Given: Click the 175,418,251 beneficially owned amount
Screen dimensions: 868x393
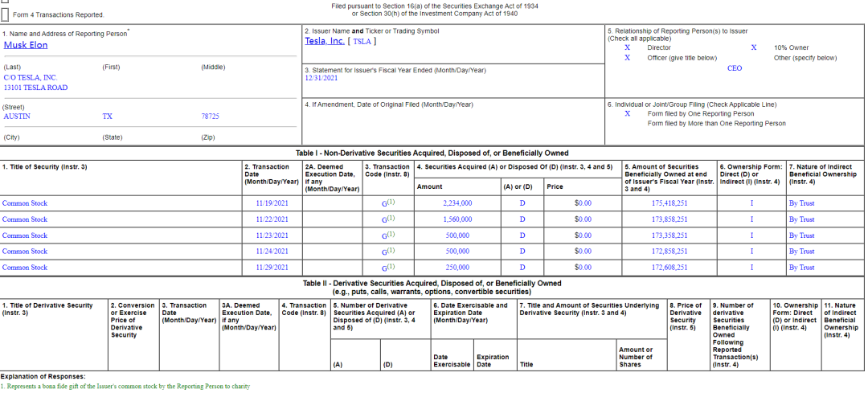Looking at the screenshot, I should click(669, 203).
